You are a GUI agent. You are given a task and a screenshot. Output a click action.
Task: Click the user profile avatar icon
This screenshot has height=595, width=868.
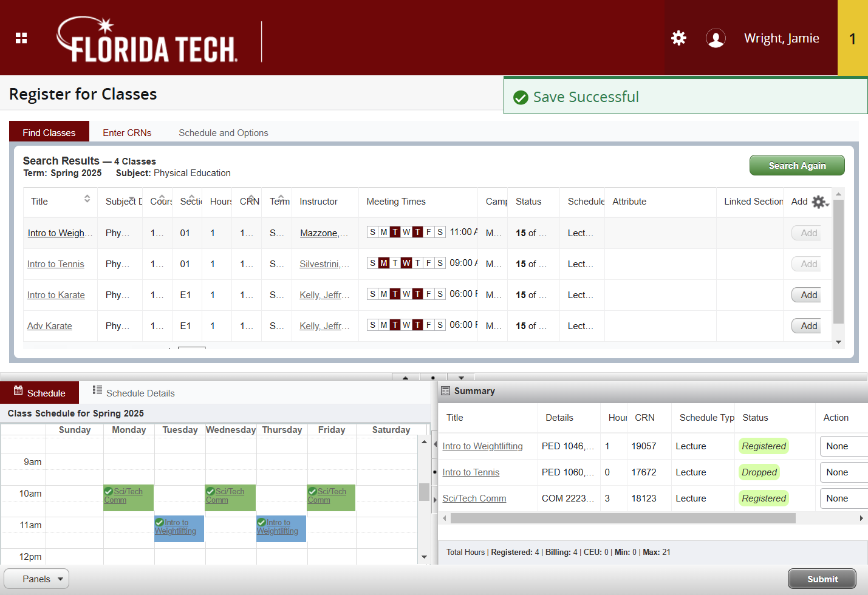pyautogui.click(x=716, y=38)
